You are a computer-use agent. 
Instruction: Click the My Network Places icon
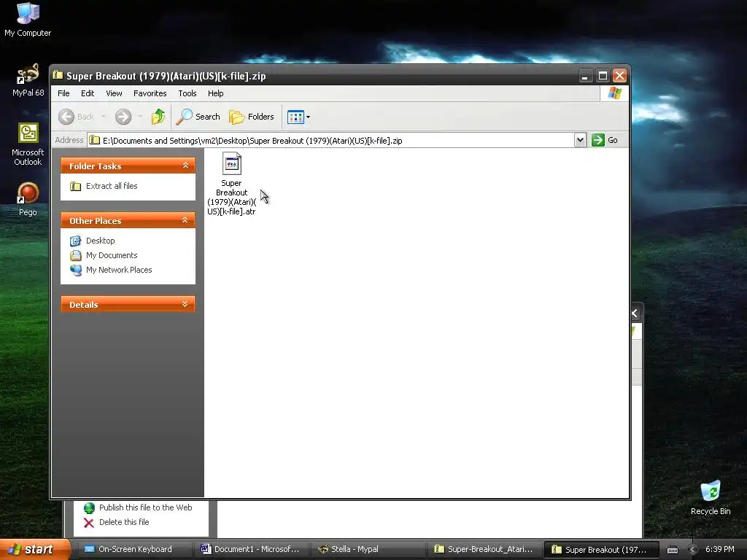pos(75,270)
